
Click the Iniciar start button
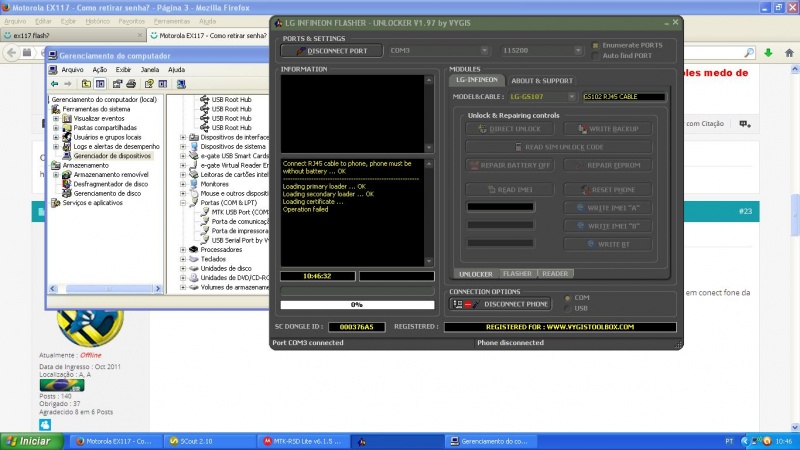pos(32,441)
